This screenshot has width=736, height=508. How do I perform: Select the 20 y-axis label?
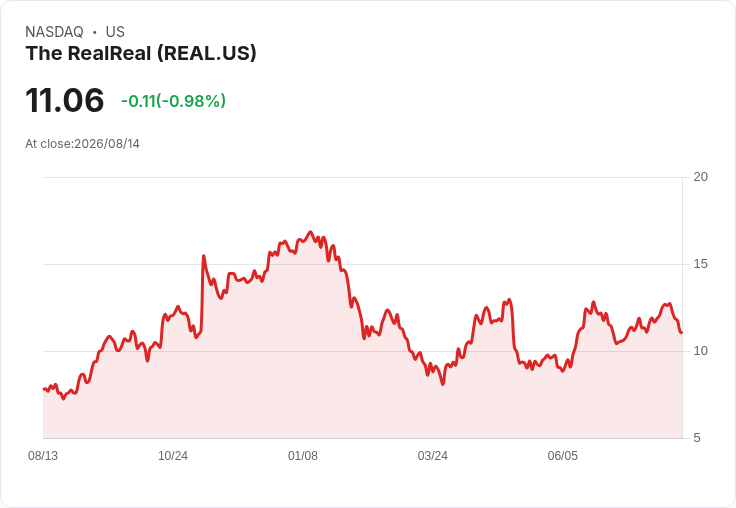coord(700,177)
